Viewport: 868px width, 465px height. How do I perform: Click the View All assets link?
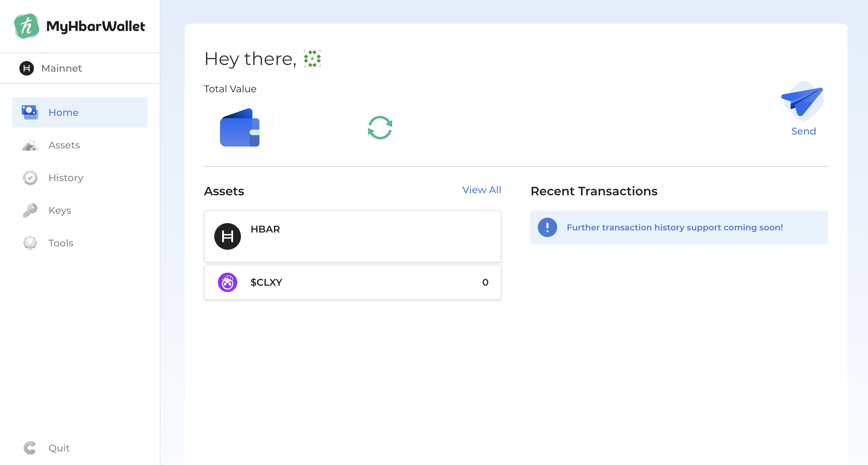click(482, 190)
